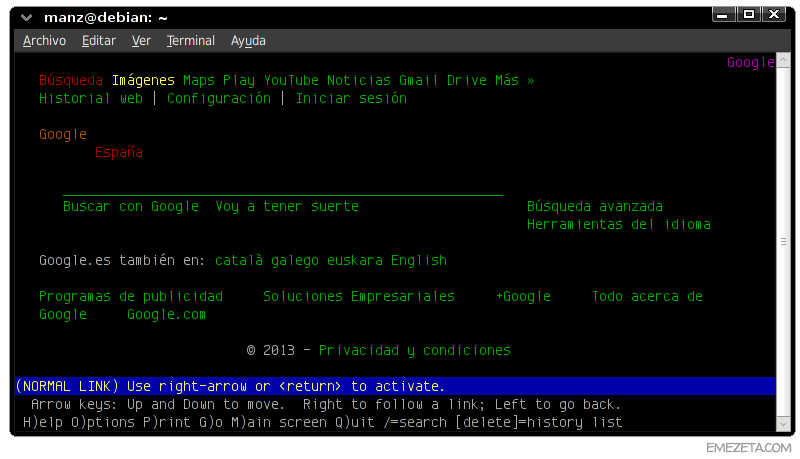
Task: Switch to the euskara language link
Action: tap(355, 261)
